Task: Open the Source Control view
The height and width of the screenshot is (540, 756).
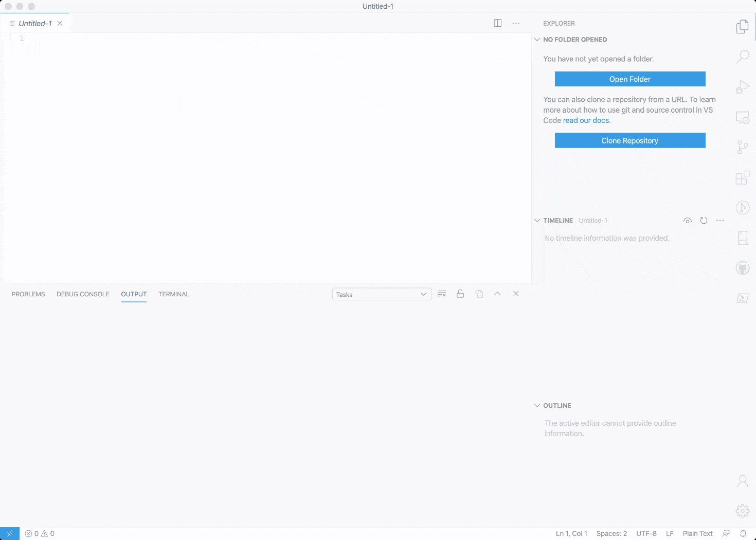Action: click(x=743, y=148)
